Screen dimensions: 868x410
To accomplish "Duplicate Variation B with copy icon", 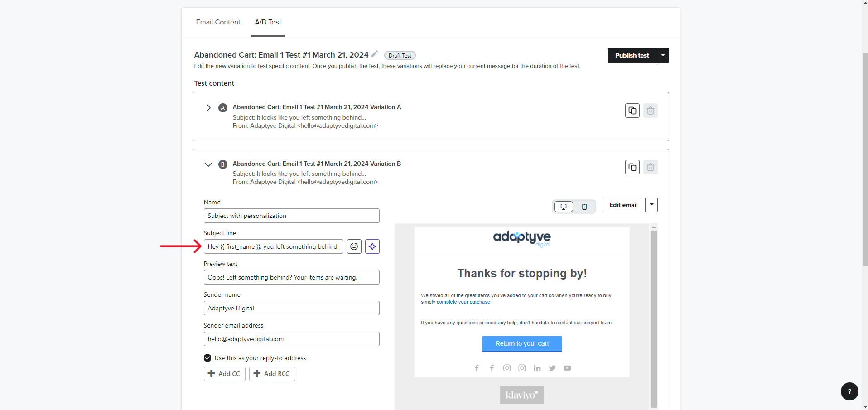I will pyautogui.click(x=632, y=167).
